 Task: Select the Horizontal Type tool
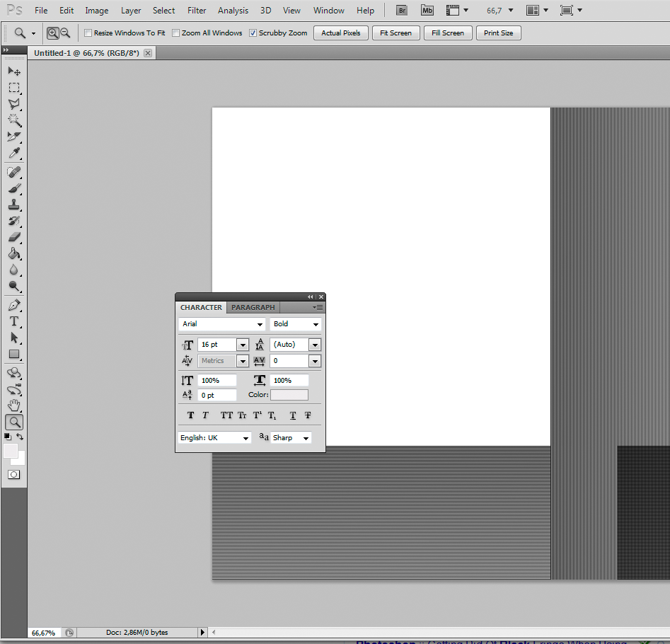click(x=14, y=321)
